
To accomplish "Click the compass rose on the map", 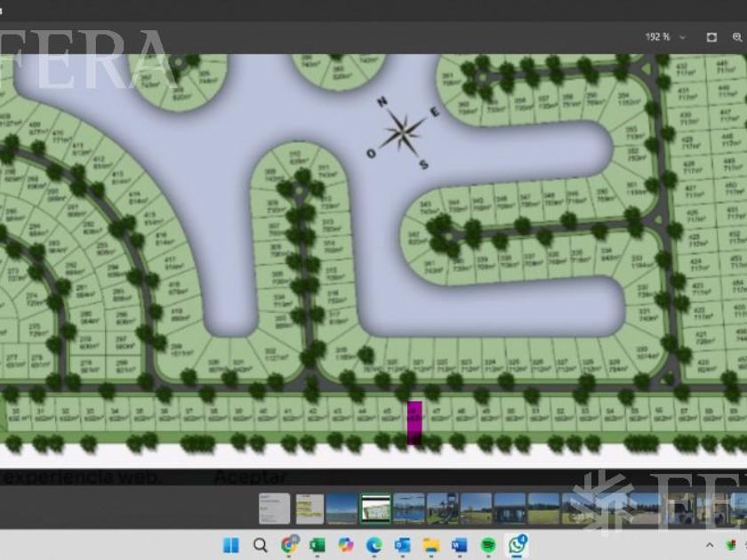I will click(403, 132).
